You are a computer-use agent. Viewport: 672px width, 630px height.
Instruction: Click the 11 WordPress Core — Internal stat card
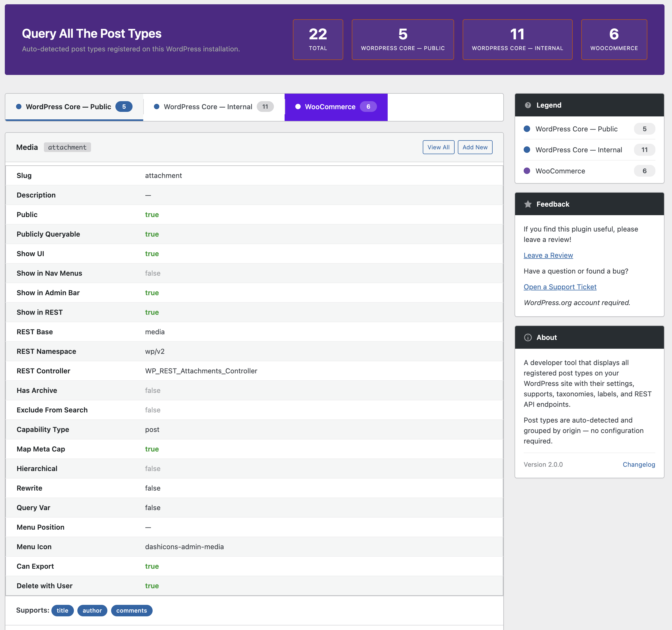(x=517, y=40)
